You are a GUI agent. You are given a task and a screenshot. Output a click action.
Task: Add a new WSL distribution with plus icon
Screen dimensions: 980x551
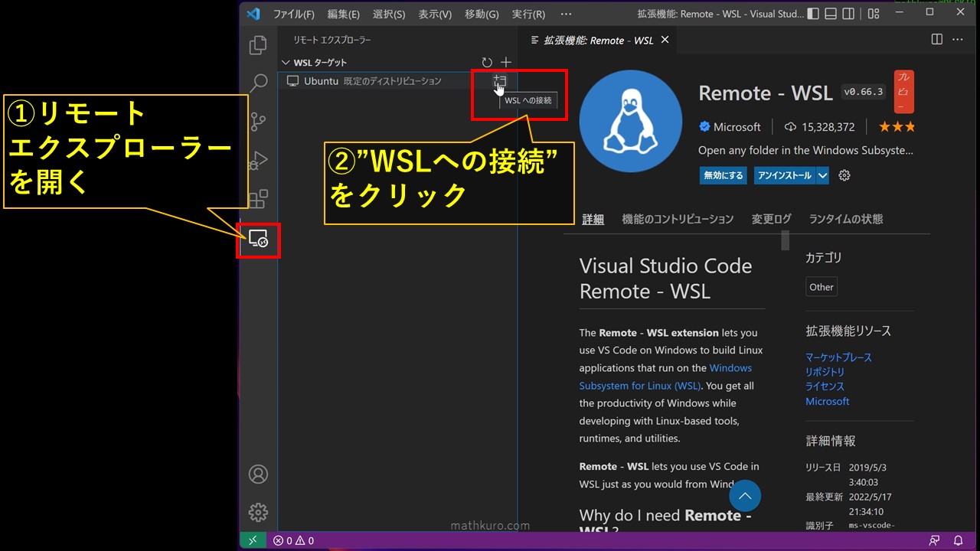[x=505, y=63]
